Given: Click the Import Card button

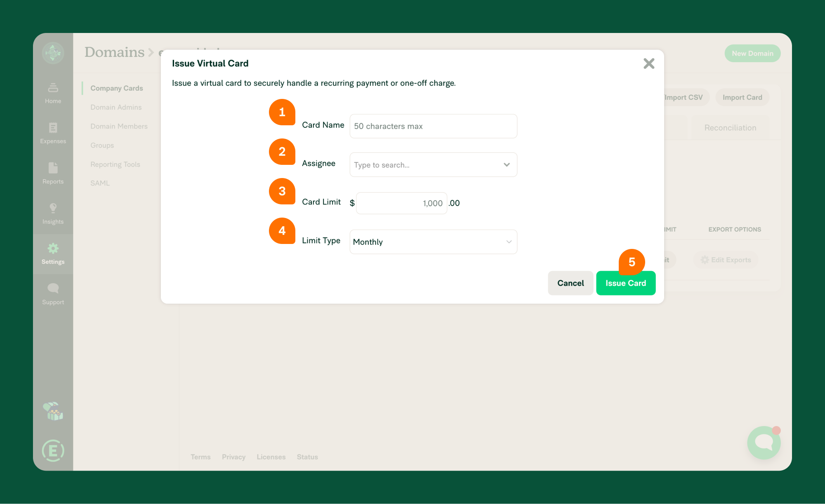Looking at the screenshot, I should (742, 97).
